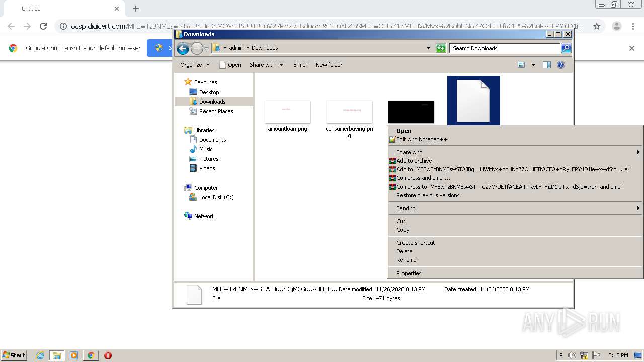Select Favorites in navigation pane
The height and width of the screenshot is (362, 644).
[205, 82]
